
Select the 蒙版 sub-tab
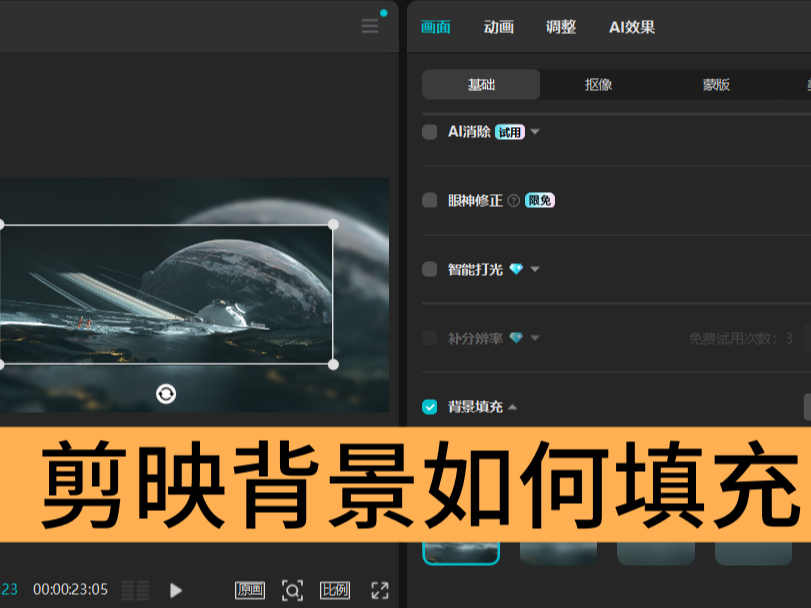coord(716,84)
